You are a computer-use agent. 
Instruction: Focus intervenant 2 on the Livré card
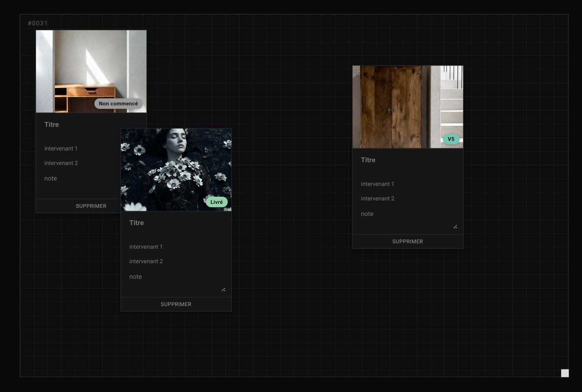click(x=176, y=261)
